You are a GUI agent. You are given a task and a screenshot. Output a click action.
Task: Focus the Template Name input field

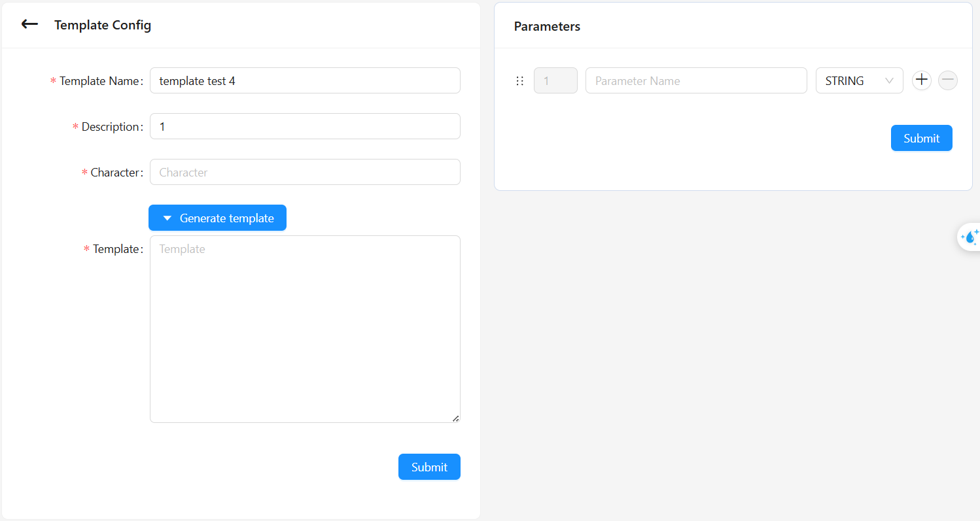[x=305, y=80]
